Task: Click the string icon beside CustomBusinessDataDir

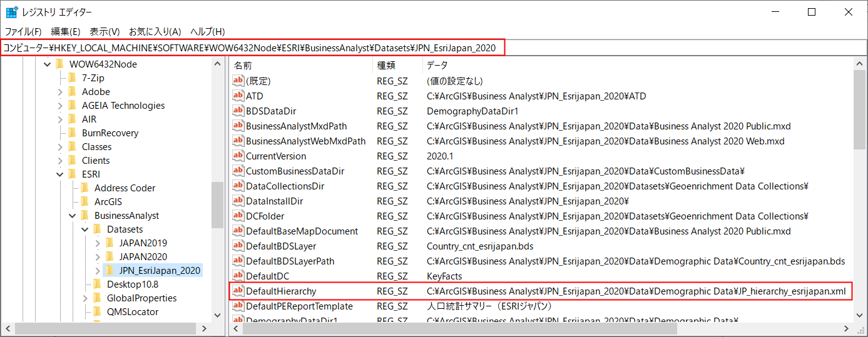Action: (x=238, y=171)
